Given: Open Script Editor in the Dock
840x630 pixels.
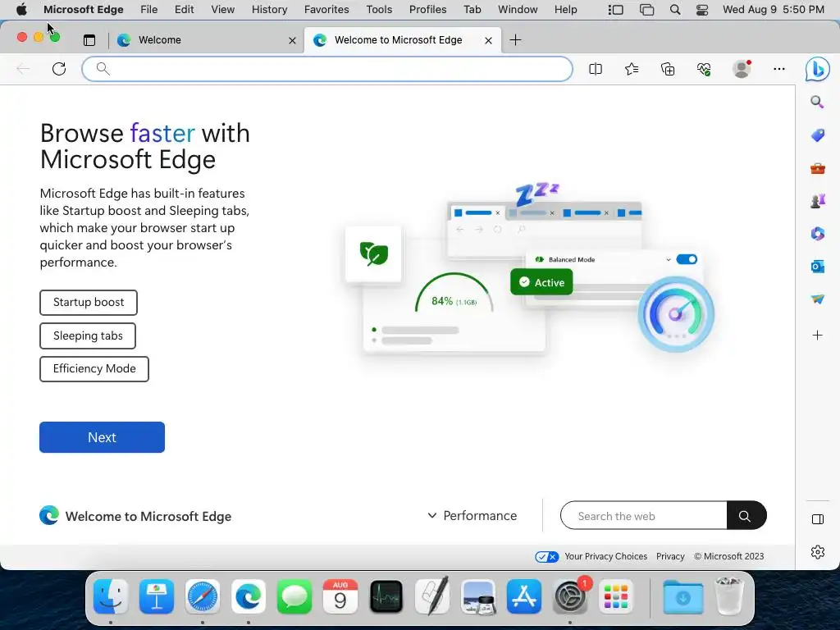Looking at the screenshot, I should coord(432,596).
